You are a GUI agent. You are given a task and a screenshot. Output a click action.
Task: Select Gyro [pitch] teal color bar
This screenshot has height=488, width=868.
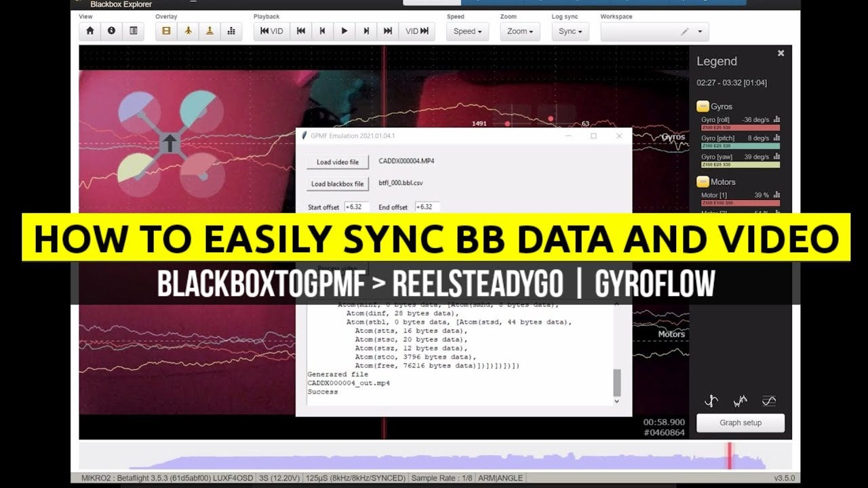pos(741,146)
